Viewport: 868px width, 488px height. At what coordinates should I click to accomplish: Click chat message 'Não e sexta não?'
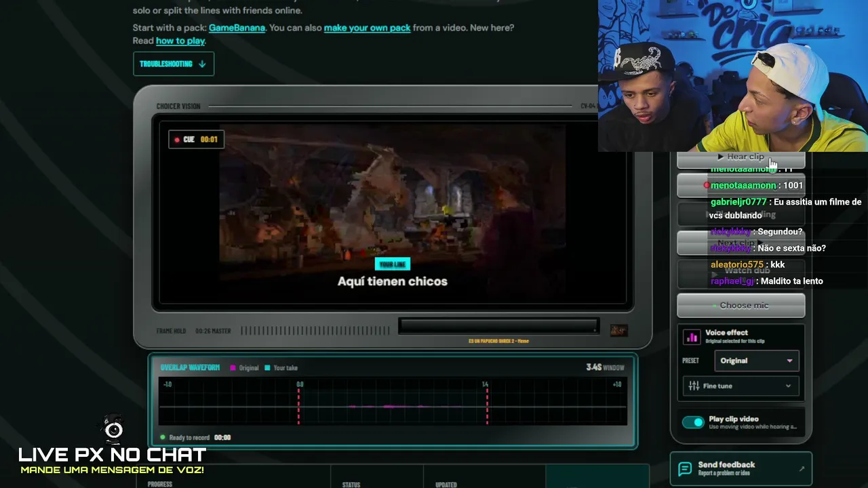tap(792, 248)
